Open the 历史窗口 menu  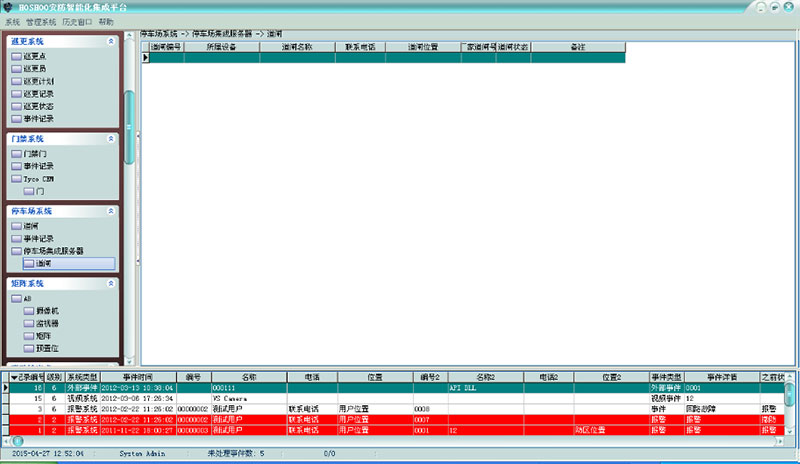click(76, 21)
